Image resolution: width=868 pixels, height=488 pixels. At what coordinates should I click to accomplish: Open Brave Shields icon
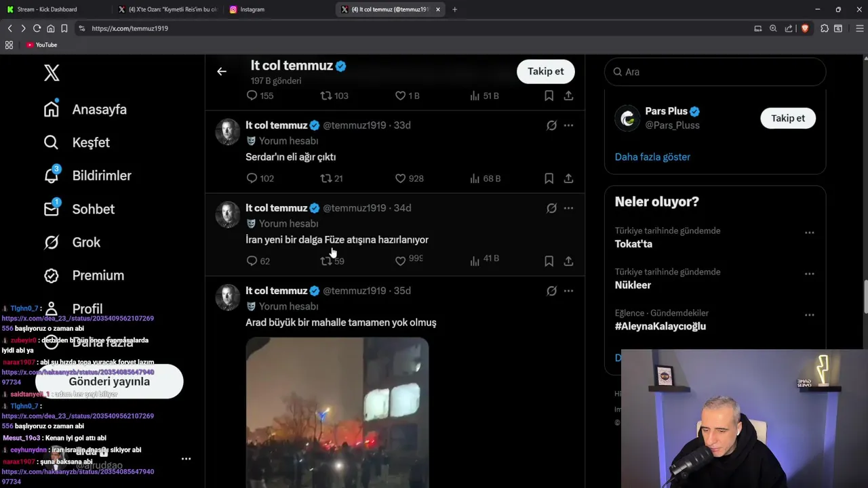click(805, 28)
